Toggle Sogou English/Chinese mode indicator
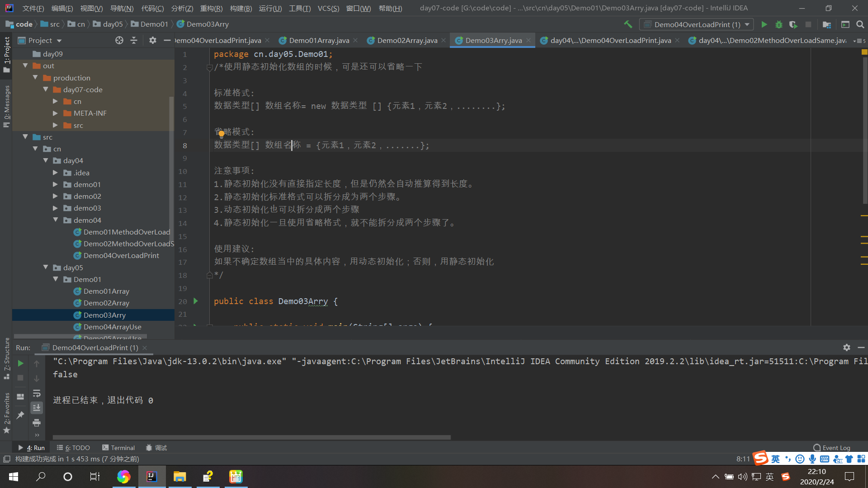Image resolution: width=868 pixels, height=488 pixels. coord(775,459)
